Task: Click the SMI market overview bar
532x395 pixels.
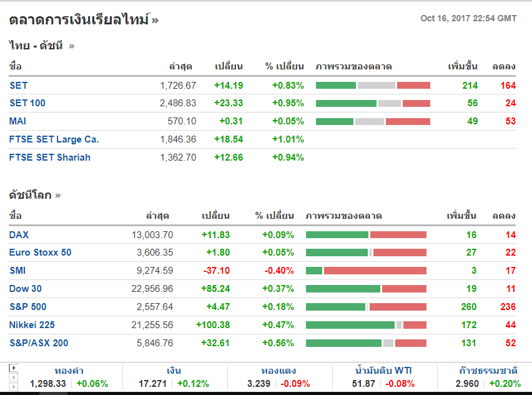Action: (x=366, y=271)
